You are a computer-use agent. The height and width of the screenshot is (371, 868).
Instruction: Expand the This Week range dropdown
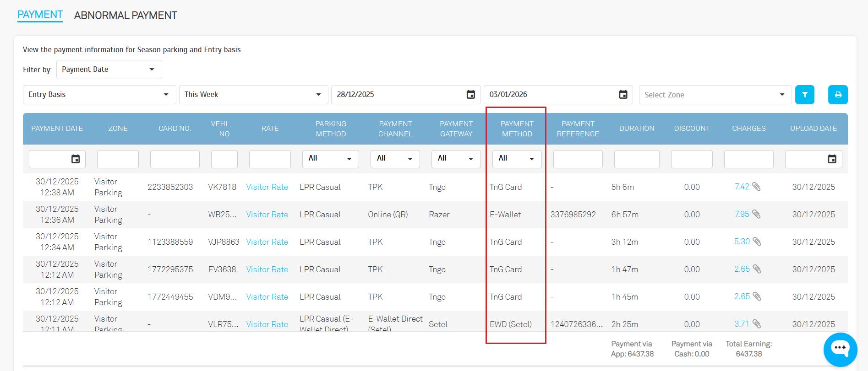[253, 95]
